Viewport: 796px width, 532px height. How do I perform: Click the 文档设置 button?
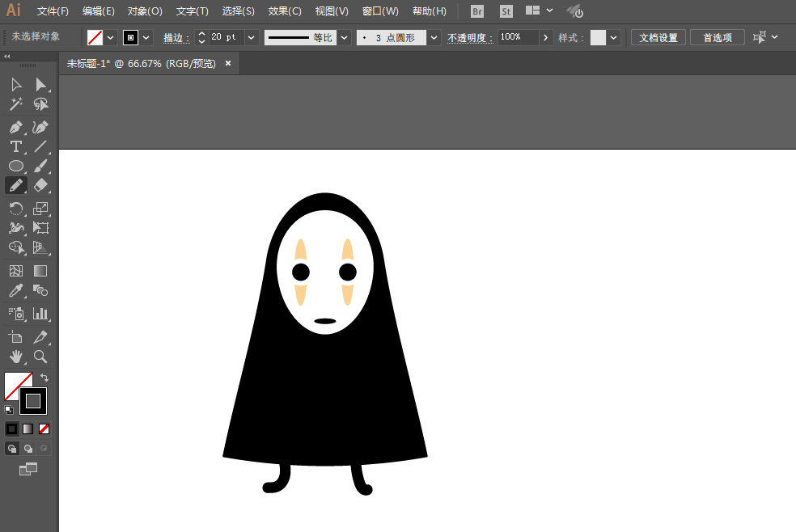click(x=658, y=38)
